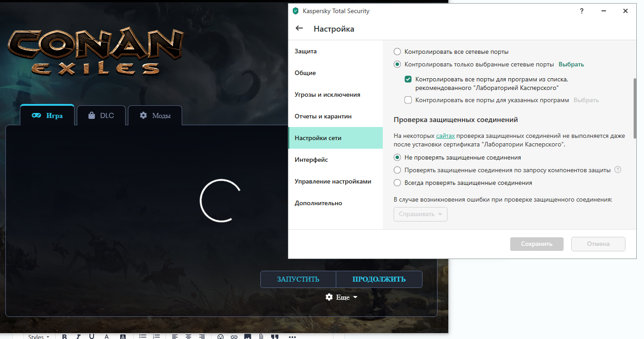This screenshot has width=644, height=339.
Task: Click ЗАПУСТИТЬ in the Conan launcher
Action: (x=298, y=279)
